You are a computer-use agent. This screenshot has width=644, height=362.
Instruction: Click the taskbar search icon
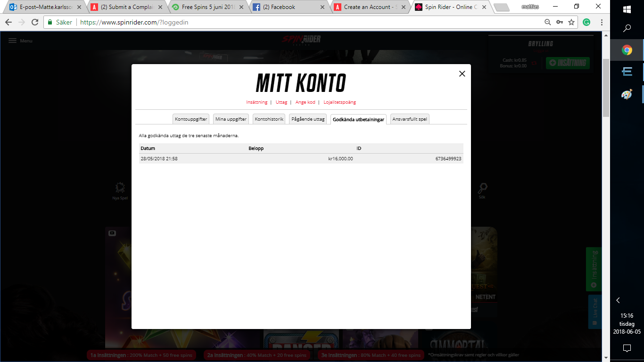627,28
